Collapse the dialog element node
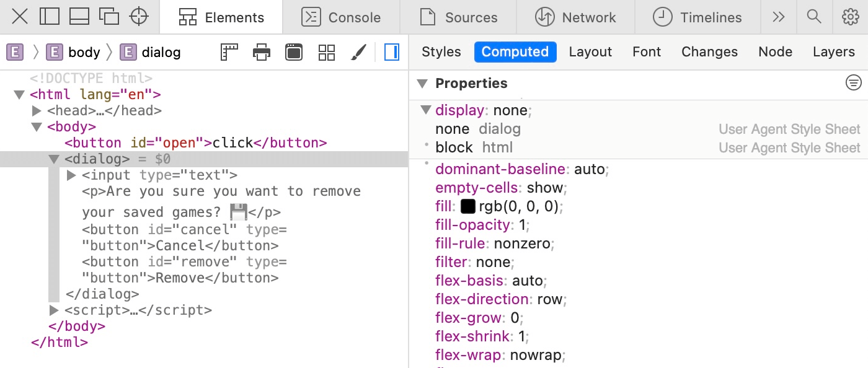This screenshot has width=868, height=368. [54, 159]
